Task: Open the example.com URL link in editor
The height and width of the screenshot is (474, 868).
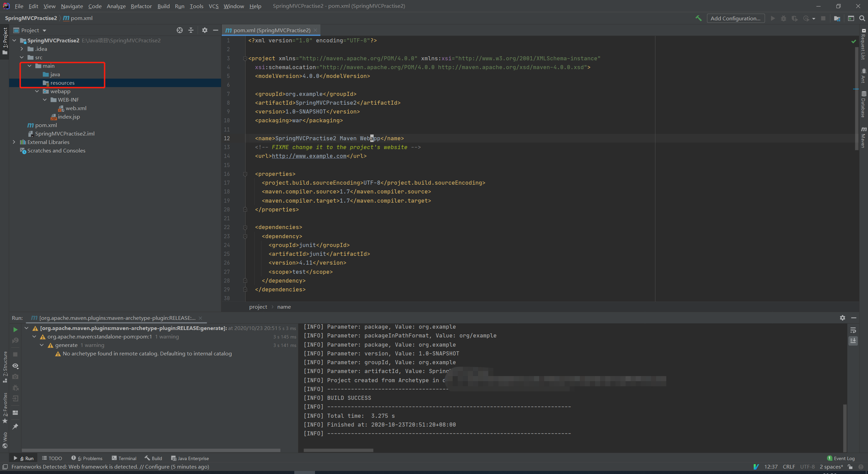Action: click(309, 156)
